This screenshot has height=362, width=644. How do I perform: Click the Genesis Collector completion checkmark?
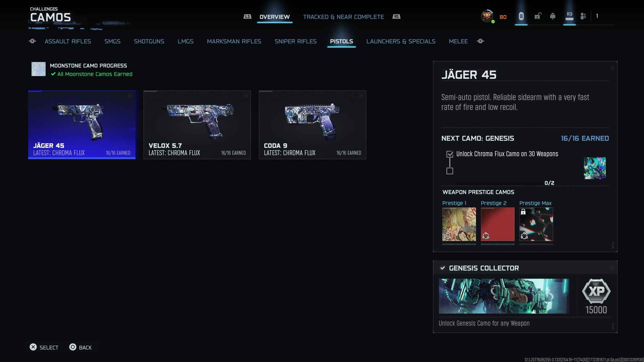442,268
